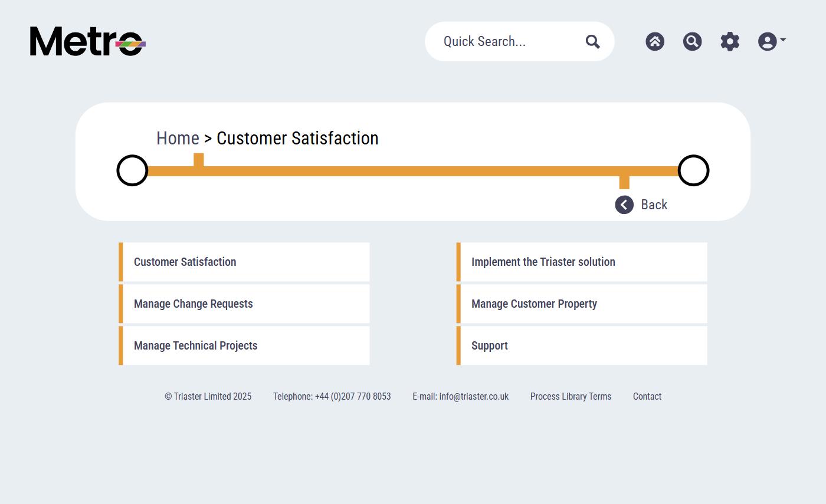Screen dimensions: 826x504
Task: Open the advanced search round icon
Action: (693, 41)
